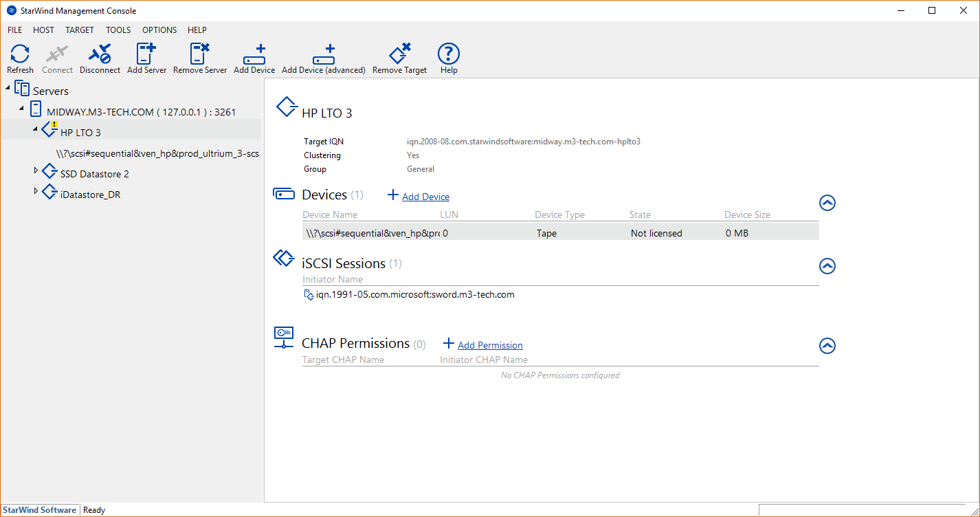Click the iSCSI Sessions section icon
Screen dimensions: 980x517
tap(284, 258)
